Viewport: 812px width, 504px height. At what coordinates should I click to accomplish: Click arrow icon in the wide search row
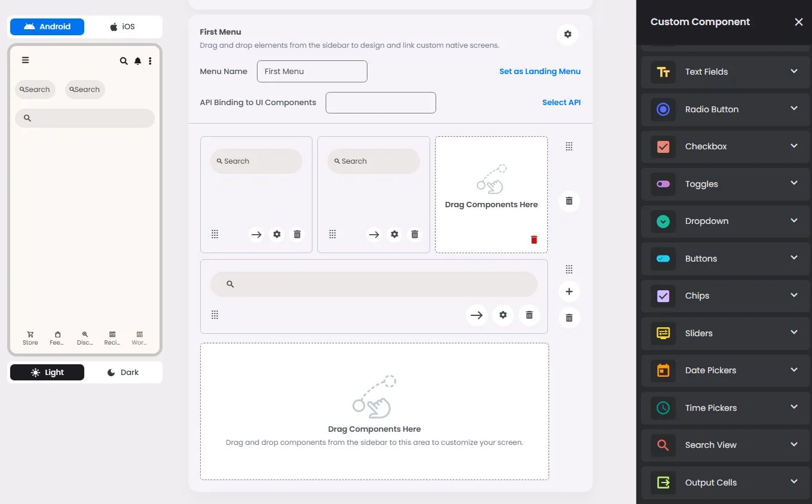click(476, 315)
